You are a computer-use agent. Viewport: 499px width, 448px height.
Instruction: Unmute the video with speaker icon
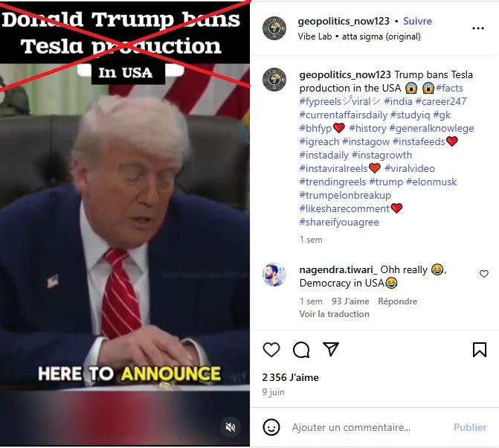click(231, 427)
